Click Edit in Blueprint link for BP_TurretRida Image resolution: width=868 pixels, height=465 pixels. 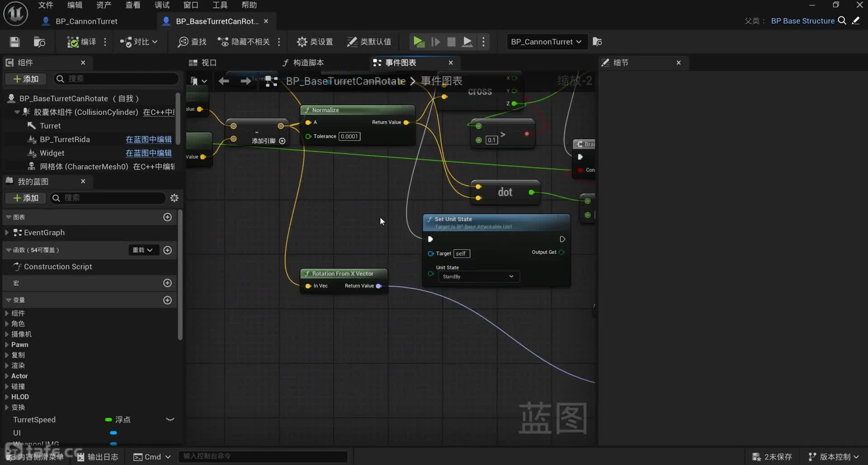pos(148,140)
